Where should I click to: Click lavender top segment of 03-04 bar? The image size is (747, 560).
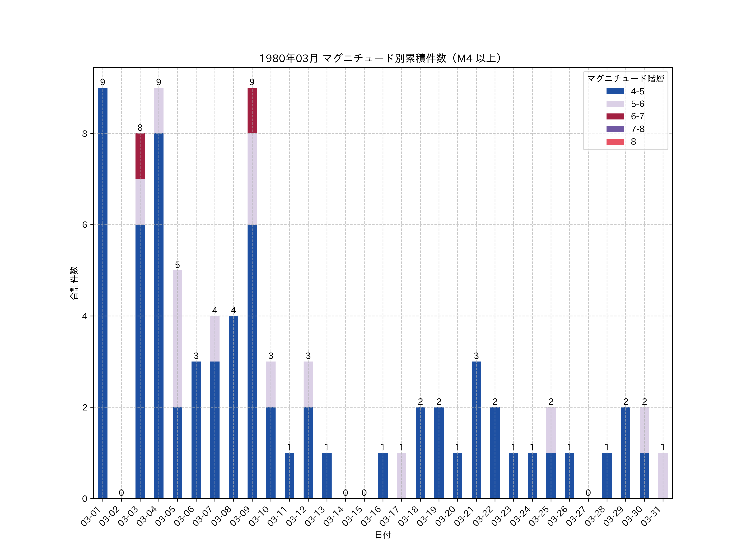tap(159, 110)
